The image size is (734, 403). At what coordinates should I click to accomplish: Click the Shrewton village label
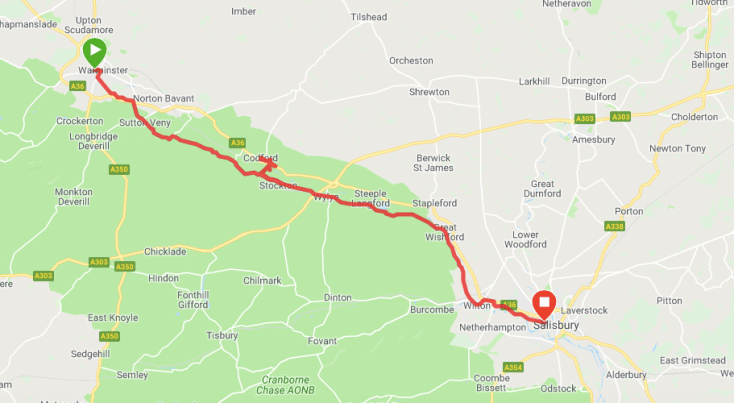click(x=429, y=92)
